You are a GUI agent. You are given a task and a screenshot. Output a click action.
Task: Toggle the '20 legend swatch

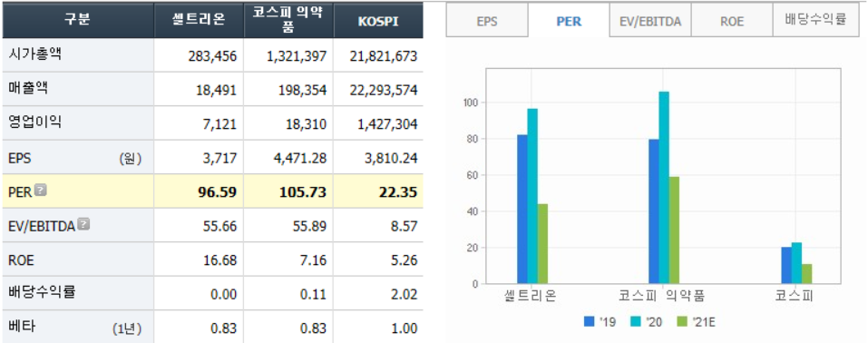point(636,321)
